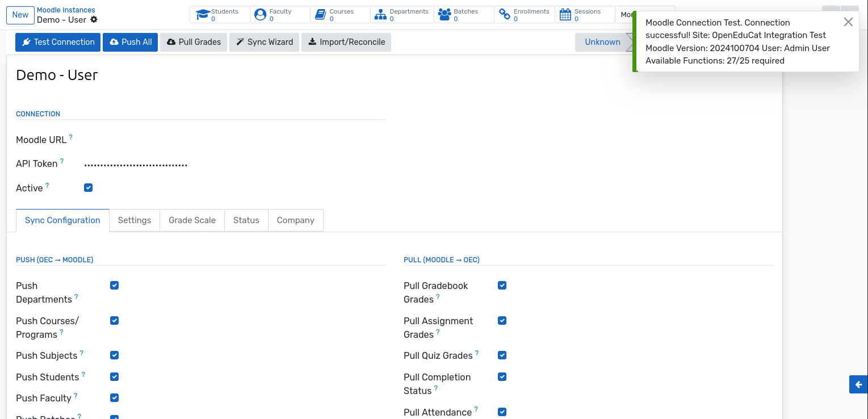868x419 pixels.
Task: Switch to Sync Configuration tab
Action: point(62,220)
